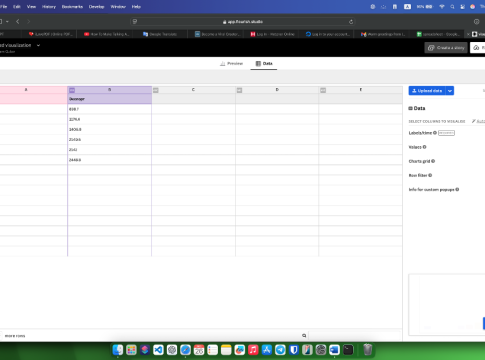Select column E header
This screenshot has height=360, width=485.
[x=361, y=90]
